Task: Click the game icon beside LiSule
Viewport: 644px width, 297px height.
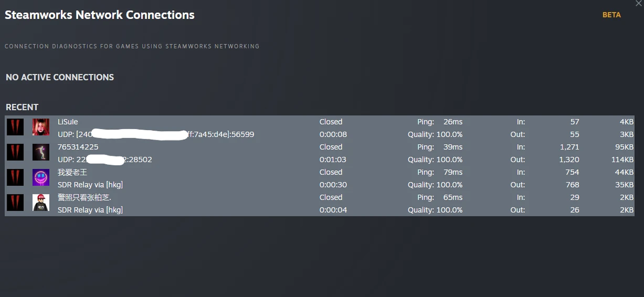Action: pyautogui.click(x=15, y=127)
